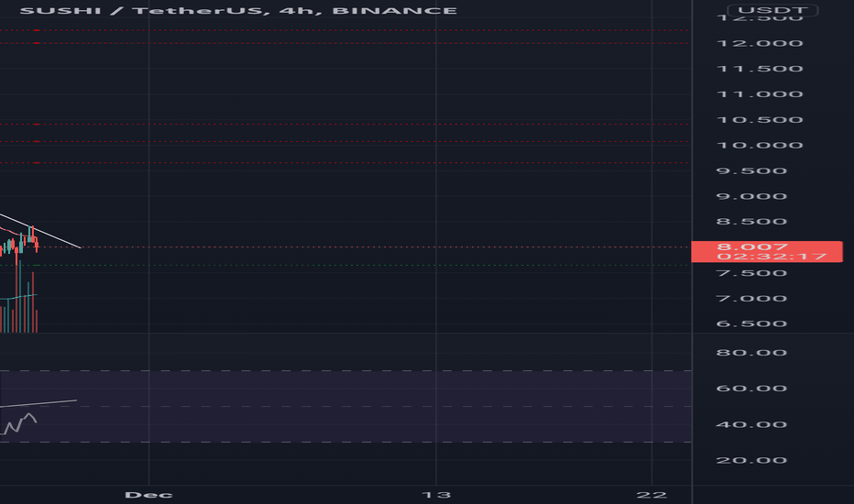The image size is (854, 504).
Task: Click the RSI indicator line
Action: coord(19,424)
